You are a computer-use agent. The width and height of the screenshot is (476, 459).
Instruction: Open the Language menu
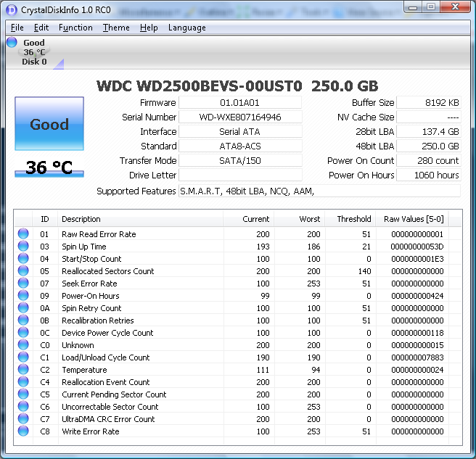click(x=187, y=28)
